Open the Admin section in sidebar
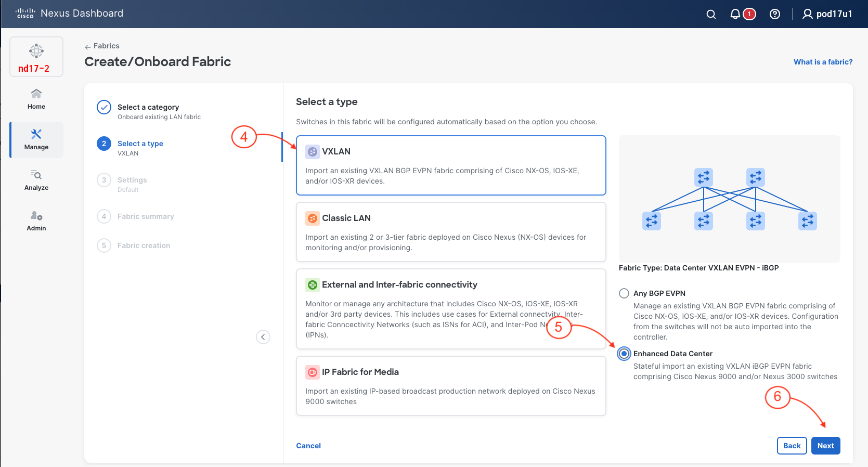The image size is (868, 467). coord(36,220)
